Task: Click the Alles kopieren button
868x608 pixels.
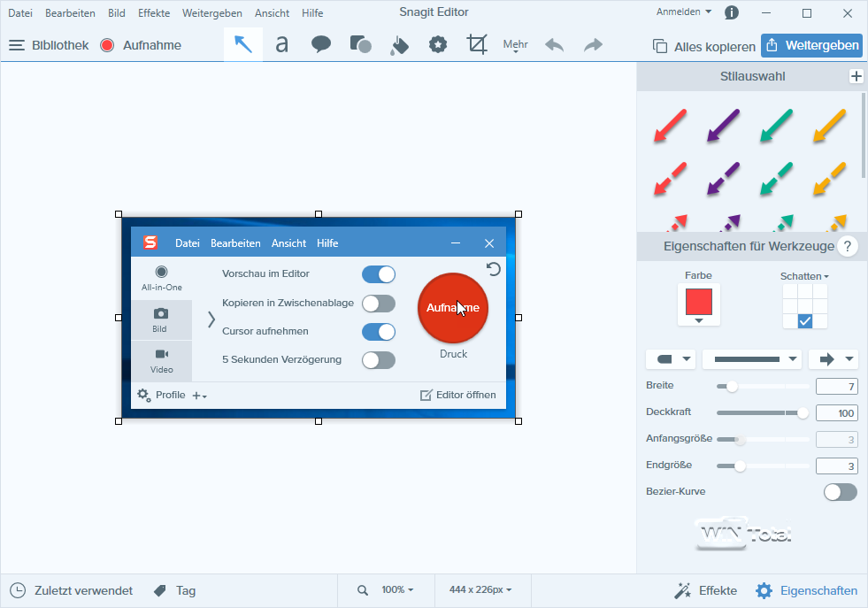Action: coord(703,47)
